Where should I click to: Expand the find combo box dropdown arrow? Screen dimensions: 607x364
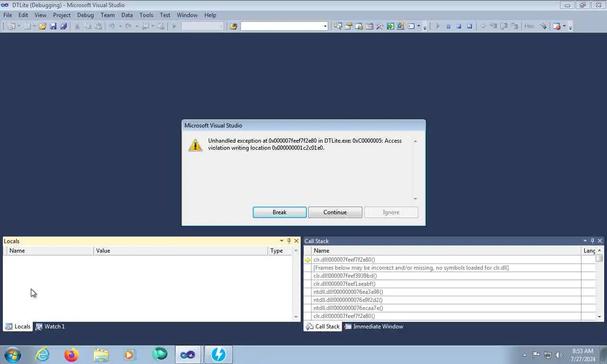[325, 26]
